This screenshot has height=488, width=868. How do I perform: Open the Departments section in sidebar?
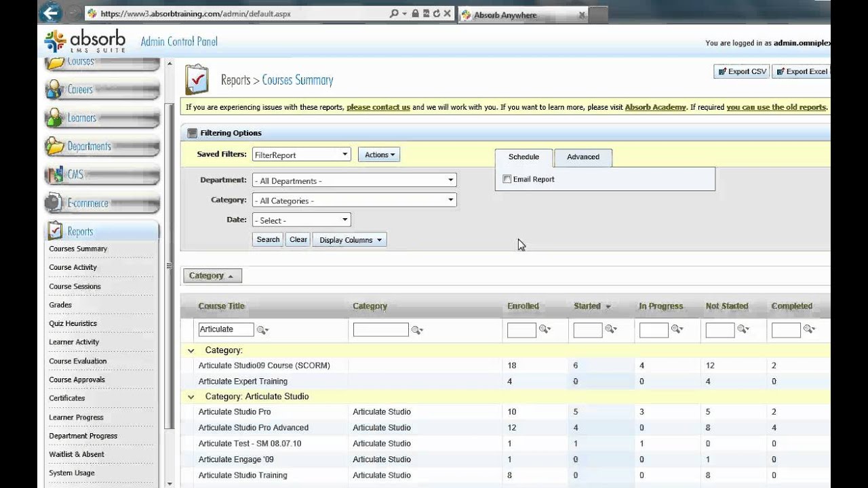point(102,146)
